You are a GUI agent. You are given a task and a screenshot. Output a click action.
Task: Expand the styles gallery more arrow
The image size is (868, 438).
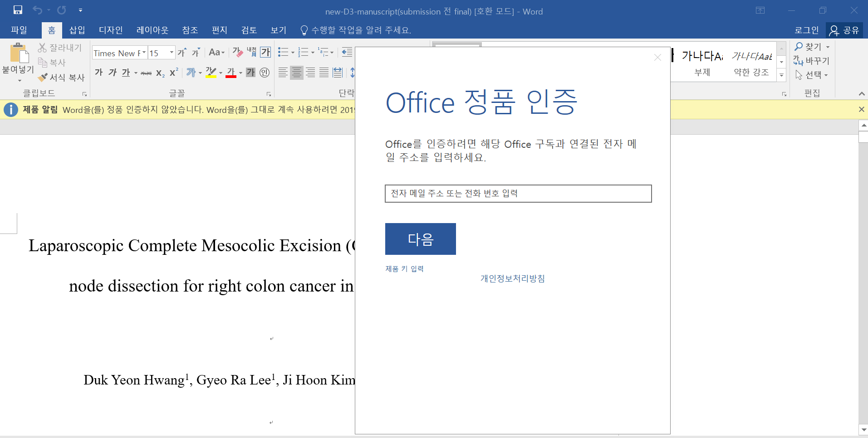pyautogui.click(x=781, y=75)
